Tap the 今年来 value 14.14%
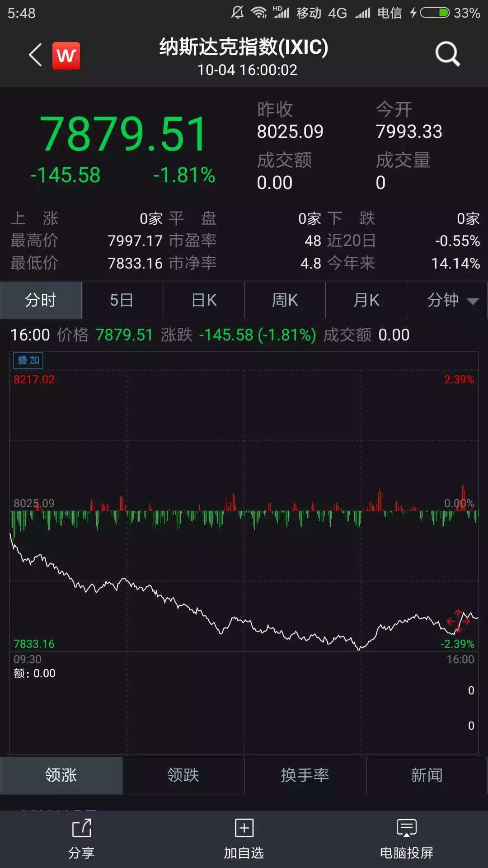 (455, 263)
